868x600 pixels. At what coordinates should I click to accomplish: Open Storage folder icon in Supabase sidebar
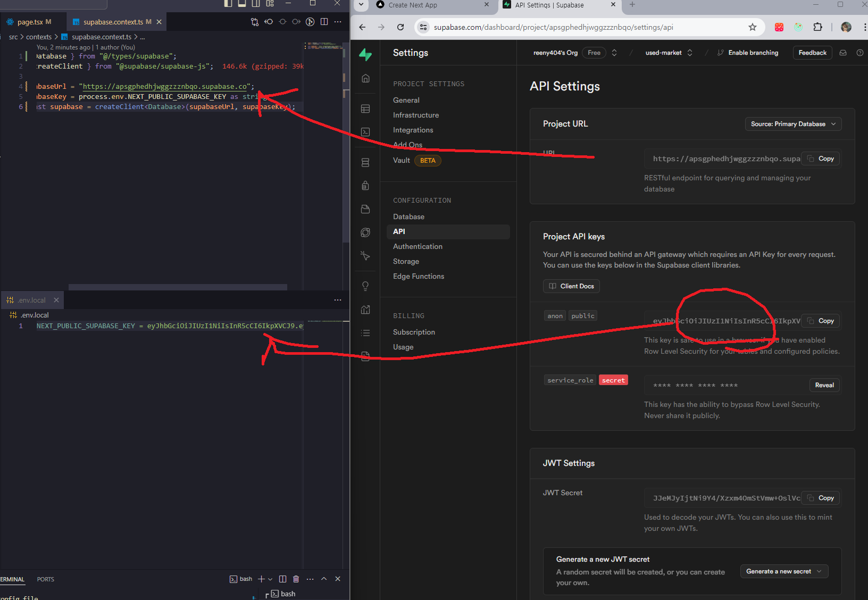(x=365, y=209)
